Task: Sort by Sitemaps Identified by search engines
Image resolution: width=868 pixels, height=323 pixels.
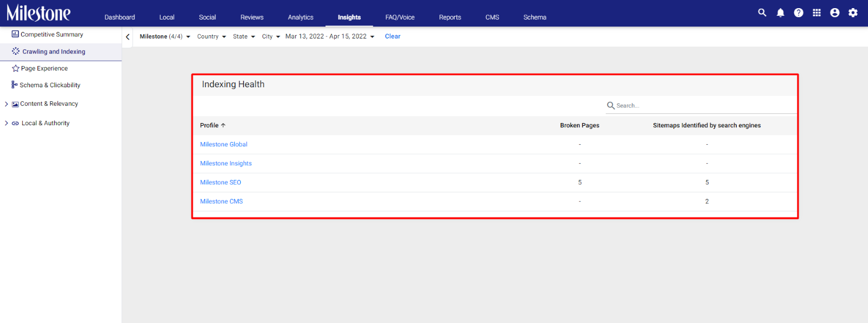Action: coord(707,125)
